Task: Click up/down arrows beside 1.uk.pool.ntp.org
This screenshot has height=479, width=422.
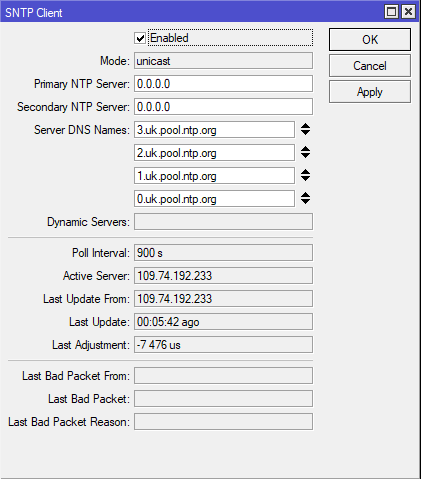Action: coord(305,175)
